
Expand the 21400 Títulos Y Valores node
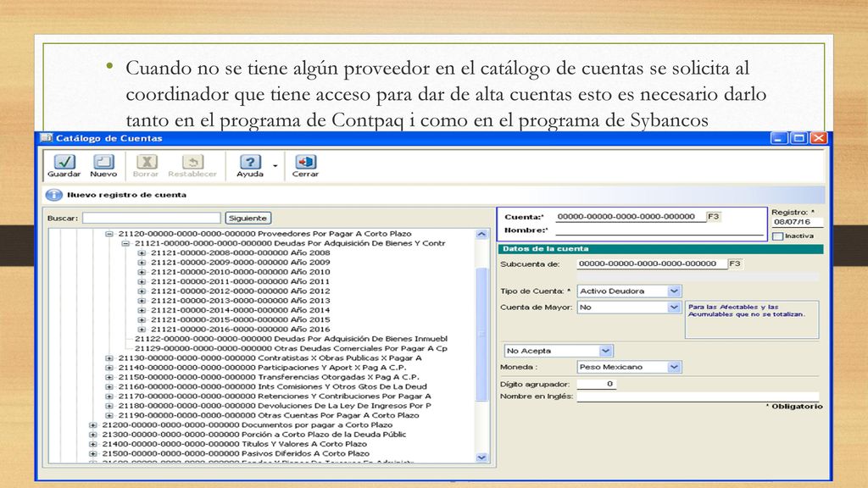coord(93,444)
